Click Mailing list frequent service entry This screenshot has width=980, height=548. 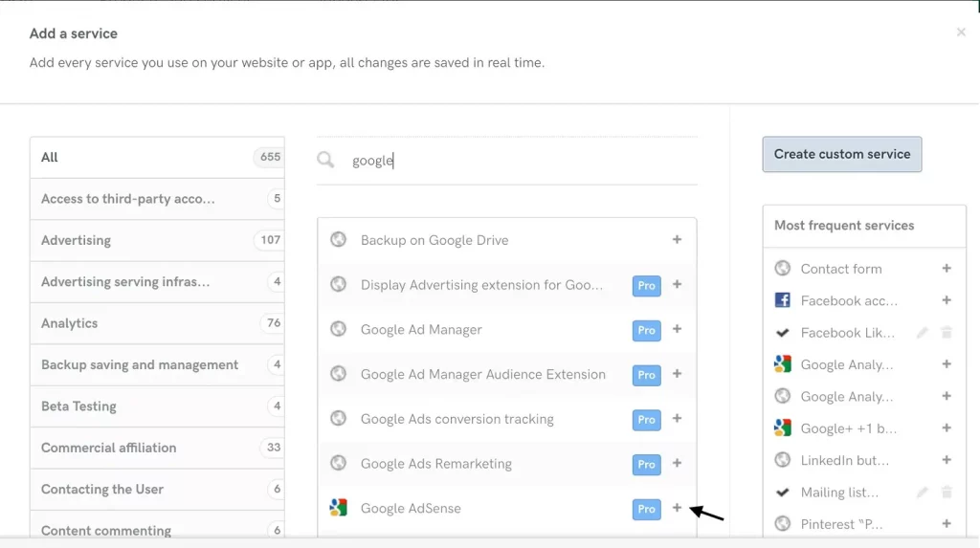[x=839, y=493]
